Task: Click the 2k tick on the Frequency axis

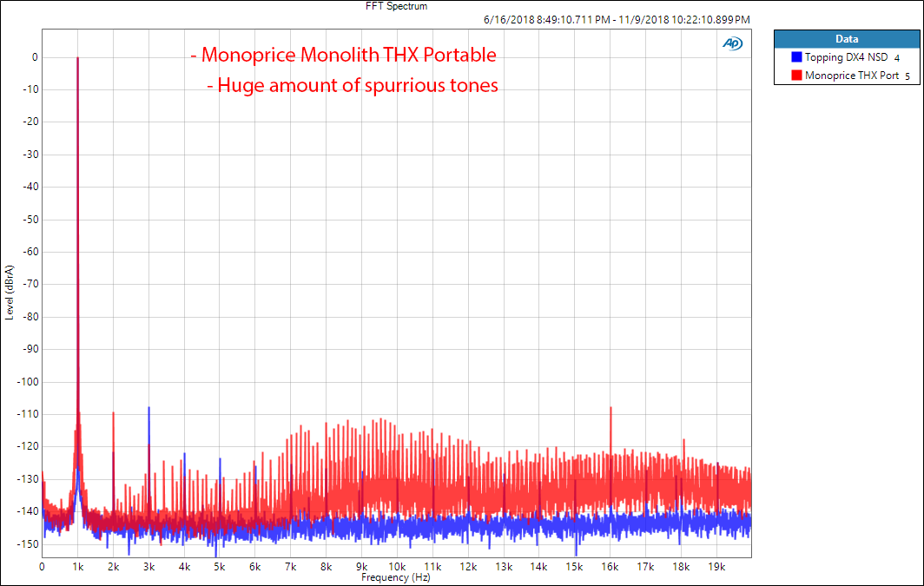Action: point(113,567)
